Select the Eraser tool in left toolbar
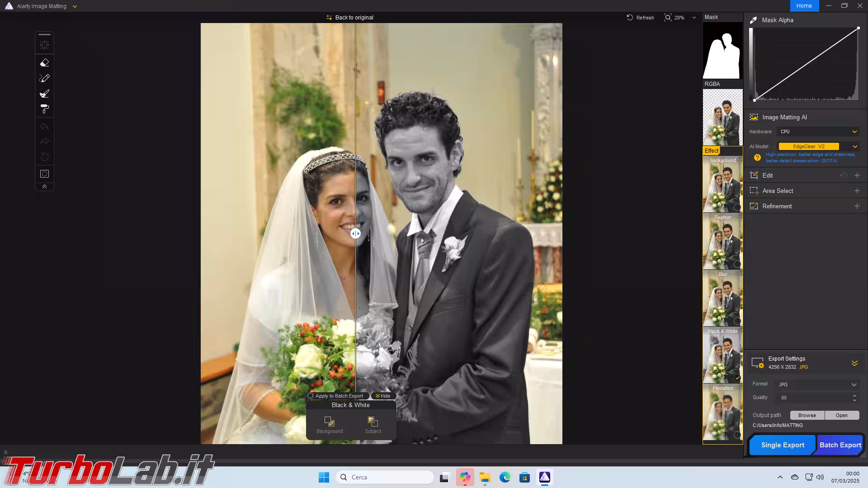 click(44, 63)
